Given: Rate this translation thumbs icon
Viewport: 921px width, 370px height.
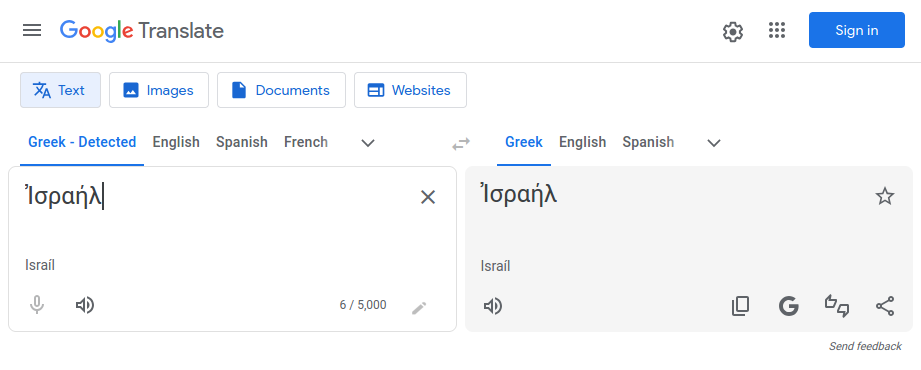Looking at the screenshot, I should pos(837,306).
